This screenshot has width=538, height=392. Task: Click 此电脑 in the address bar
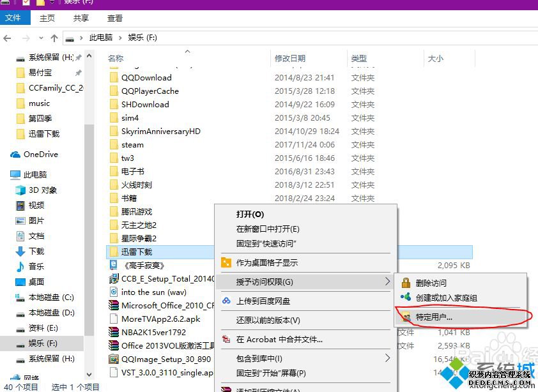coord(101,38)
